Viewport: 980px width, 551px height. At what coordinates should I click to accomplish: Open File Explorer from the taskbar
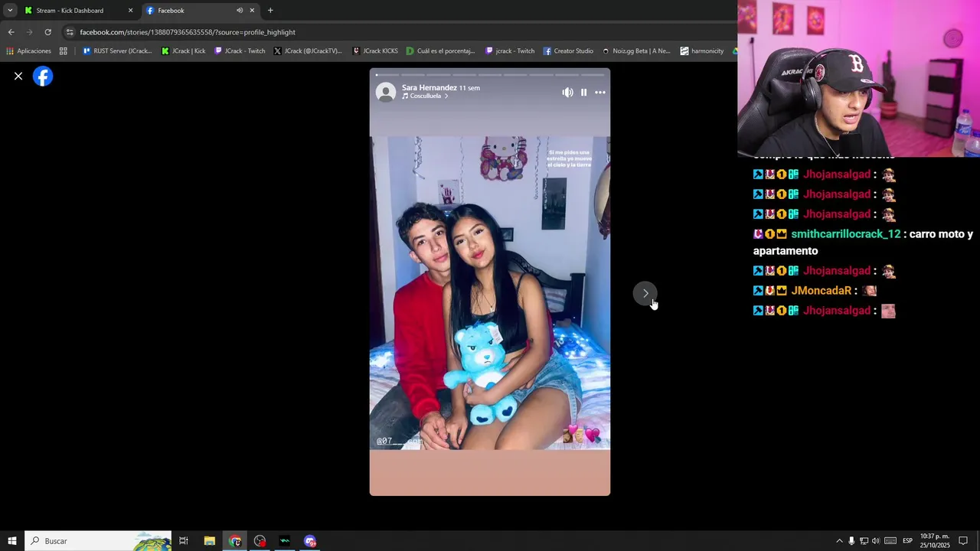click(x=209, y=541)
